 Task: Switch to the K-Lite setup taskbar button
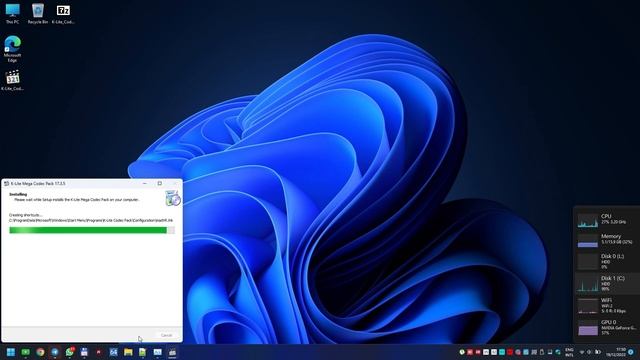172,352
